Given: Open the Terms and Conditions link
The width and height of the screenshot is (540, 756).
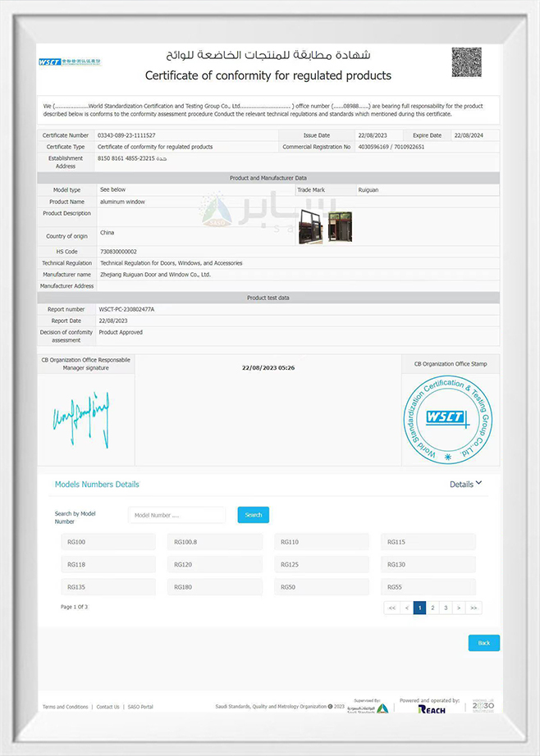Looking at the screenshot, I should tap(65, 707).
